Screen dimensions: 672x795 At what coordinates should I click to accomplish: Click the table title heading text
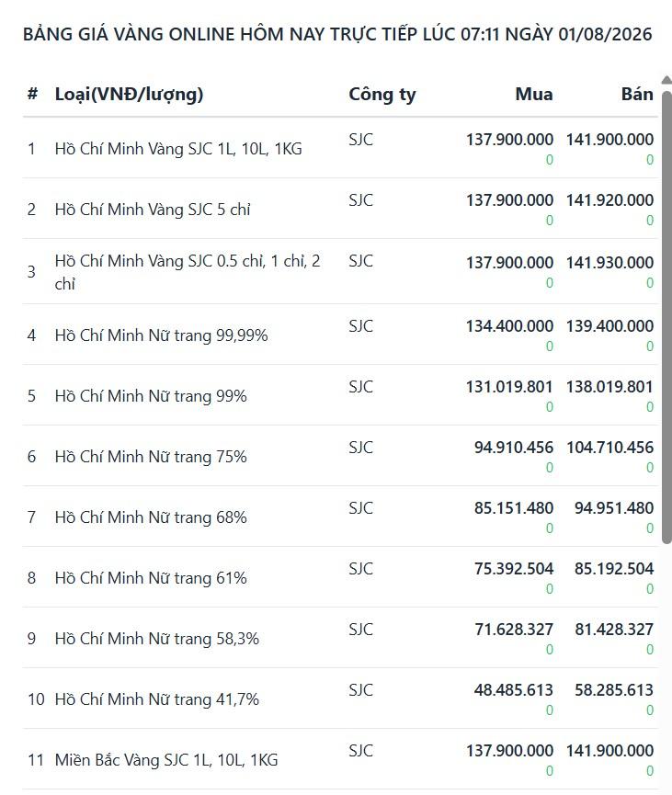[337, 35]
